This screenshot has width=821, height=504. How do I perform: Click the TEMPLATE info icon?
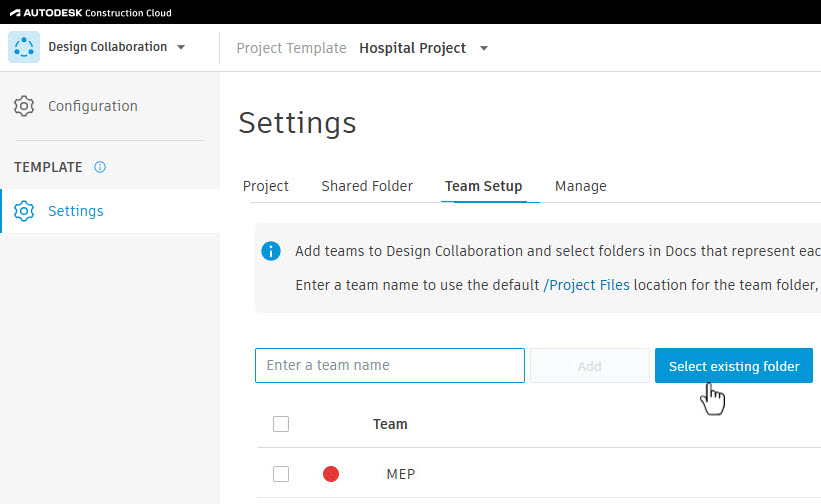(99, 167)
